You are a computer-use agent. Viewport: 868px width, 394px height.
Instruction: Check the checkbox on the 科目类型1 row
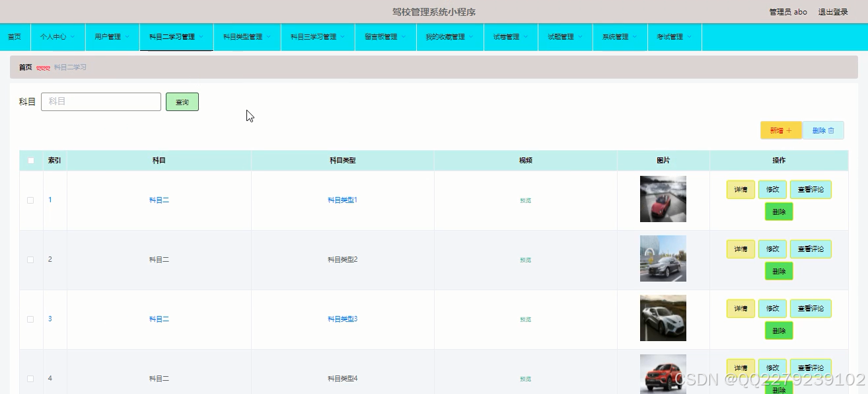tap(30, 200)
